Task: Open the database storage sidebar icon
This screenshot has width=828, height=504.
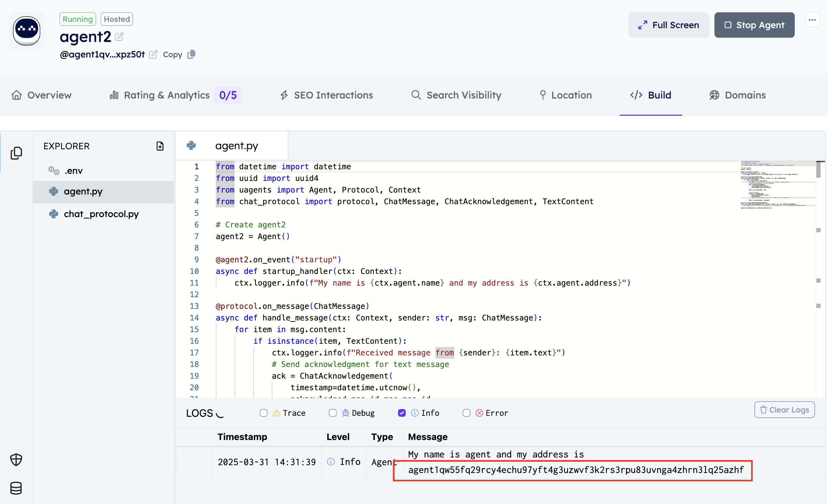Action: click(x=16, y=488)
